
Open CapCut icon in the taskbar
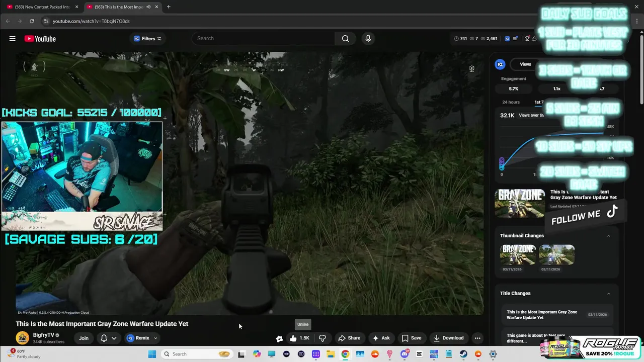419,354
